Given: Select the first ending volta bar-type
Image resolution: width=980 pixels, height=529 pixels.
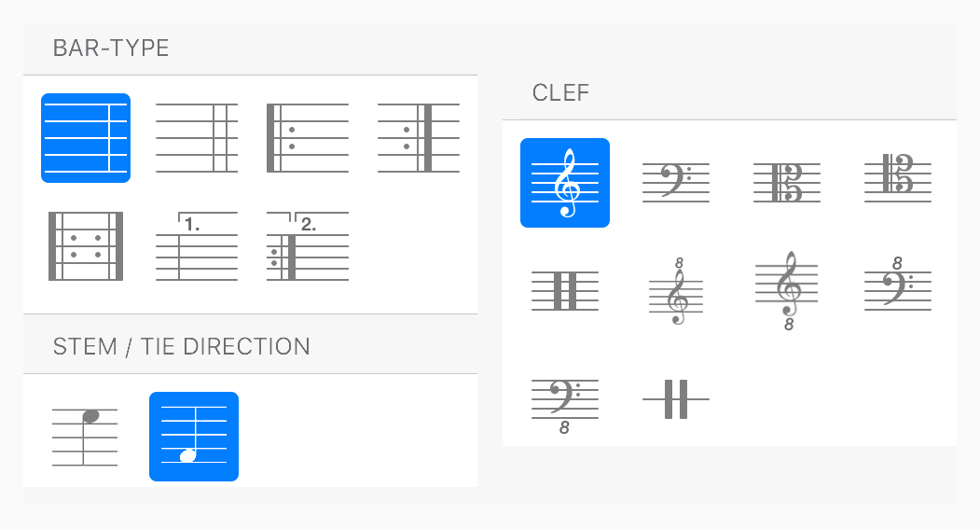Looking at the screenshot, I should (x=196, y=246).
